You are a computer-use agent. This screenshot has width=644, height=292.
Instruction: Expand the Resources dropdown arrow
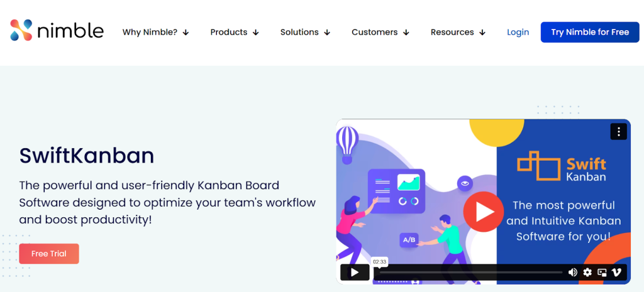pyautogui.click(x=482, y=33)
